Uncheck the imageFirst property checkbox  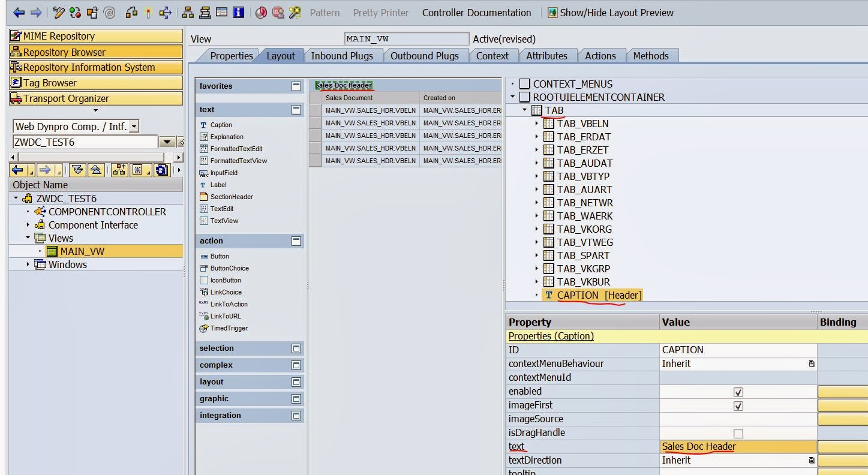coord(738,405)
